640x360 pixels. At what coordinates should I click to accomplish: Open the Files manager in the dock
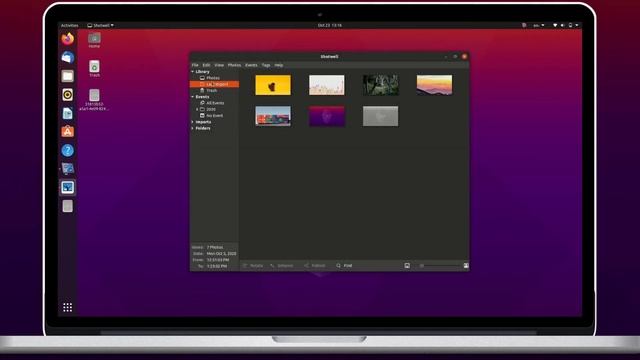coord(68,76)
